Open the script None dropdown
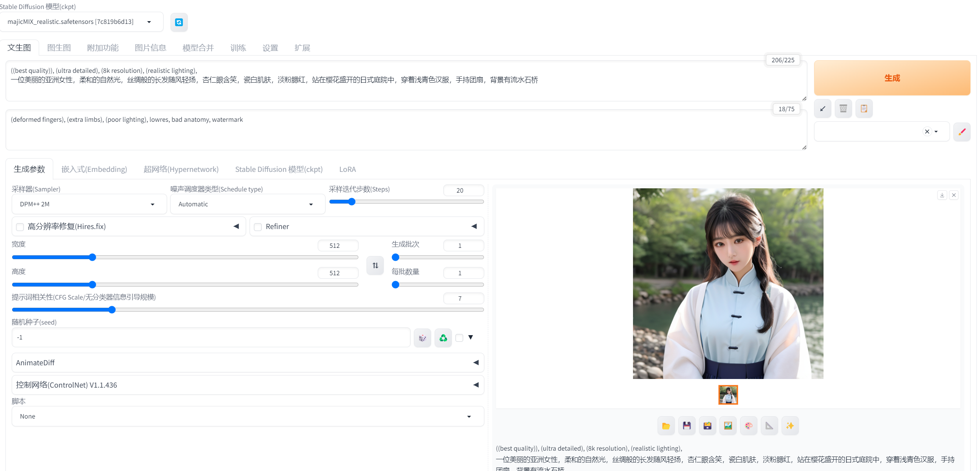This screenshot has height=471, width=980. pos(248,417)
